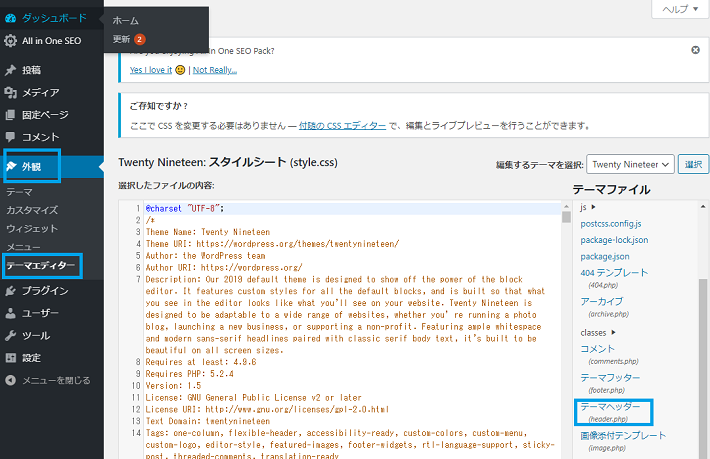Click the 選択 button

click(693, 164)
